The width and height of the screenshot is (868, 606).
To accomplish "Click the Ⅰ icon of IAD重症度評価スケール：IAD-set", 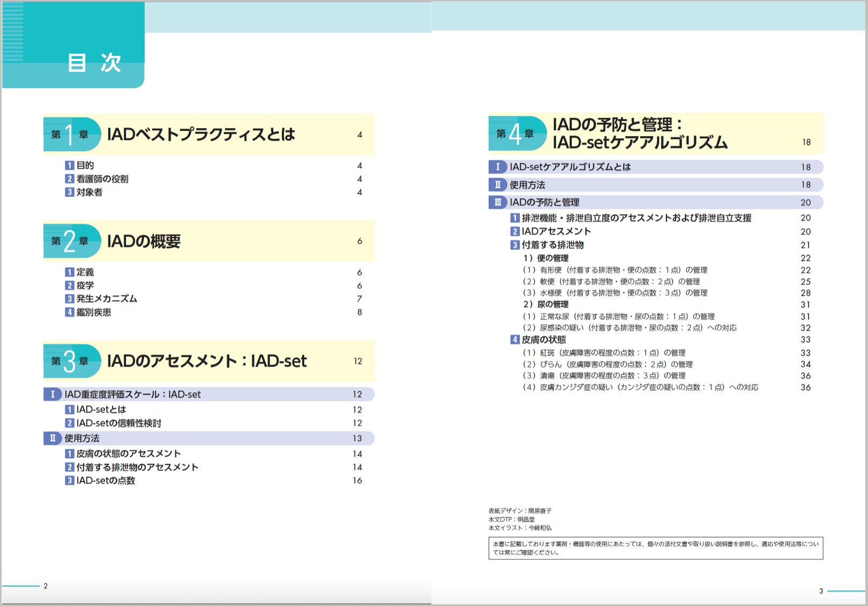I will (x=51, y=394).
